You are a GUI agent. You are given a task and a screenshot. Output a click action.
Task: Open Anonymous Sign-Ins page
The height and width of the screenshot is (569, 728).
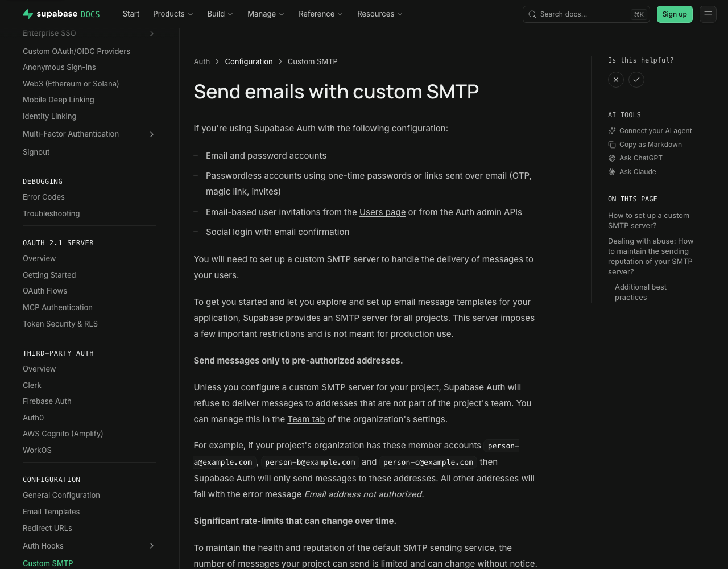(59, 67)
